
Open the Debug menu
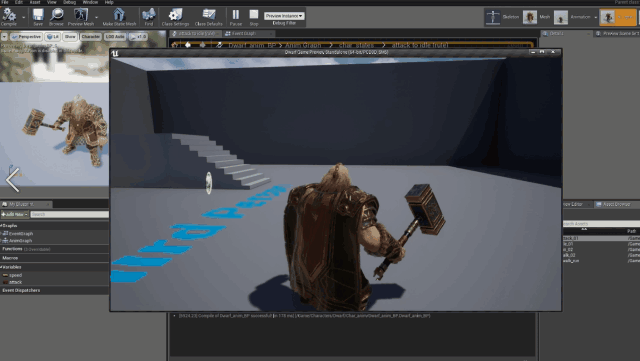point(69,2)
